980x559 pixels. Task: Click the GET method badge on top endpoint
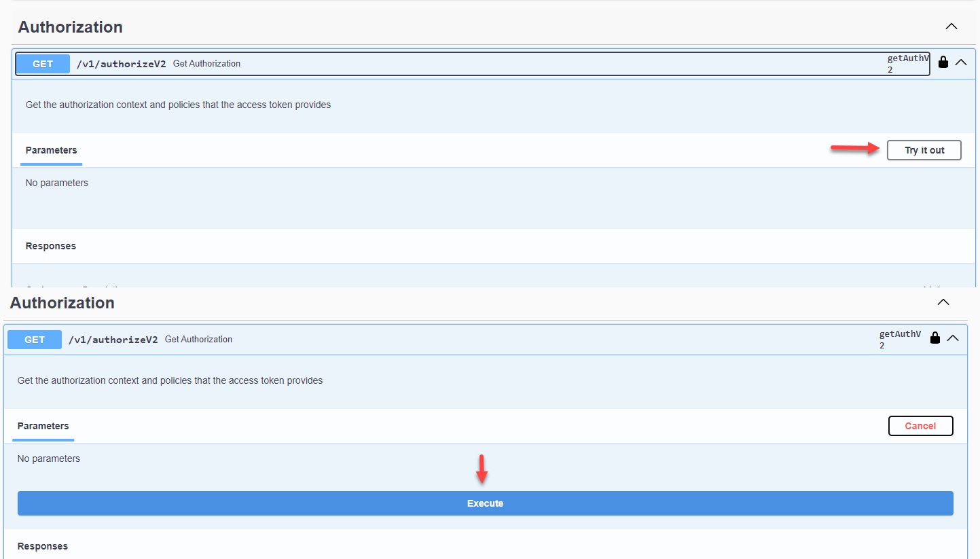pyautogui.click(x=42, y=63)
